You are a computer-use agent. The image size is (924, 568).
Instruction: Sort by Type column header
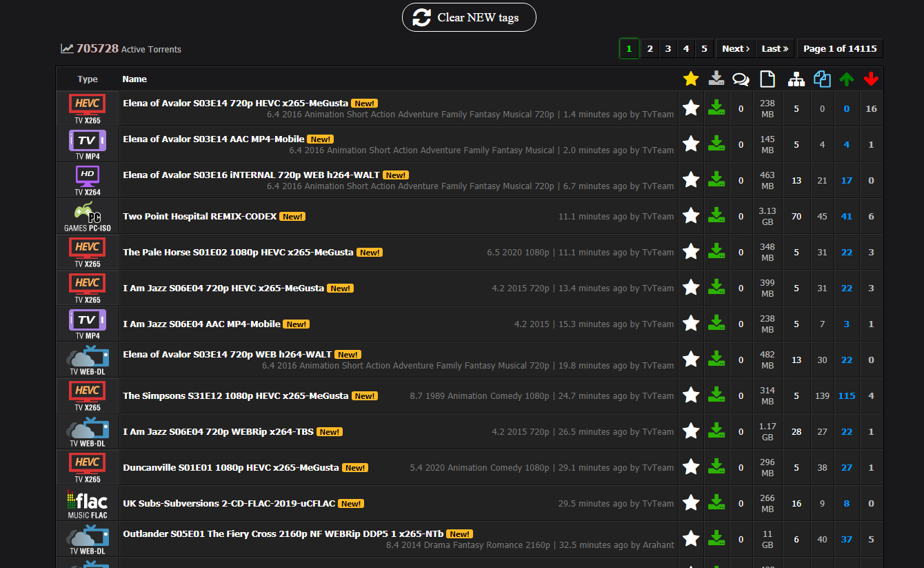click(x=88, y=79)
